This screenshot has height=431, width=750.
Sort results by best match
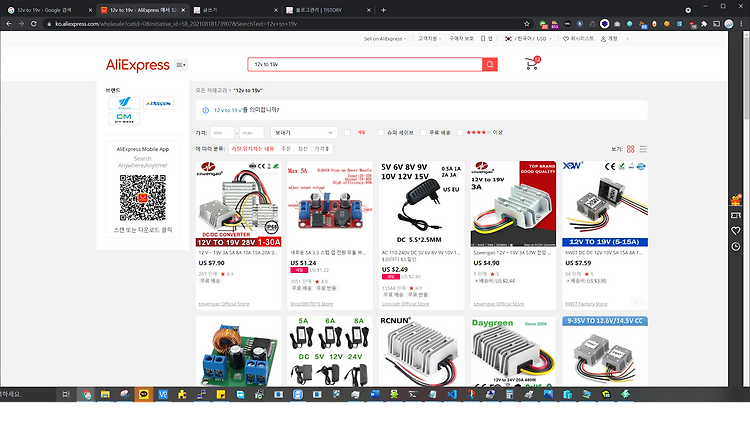[x=253, y=149]
